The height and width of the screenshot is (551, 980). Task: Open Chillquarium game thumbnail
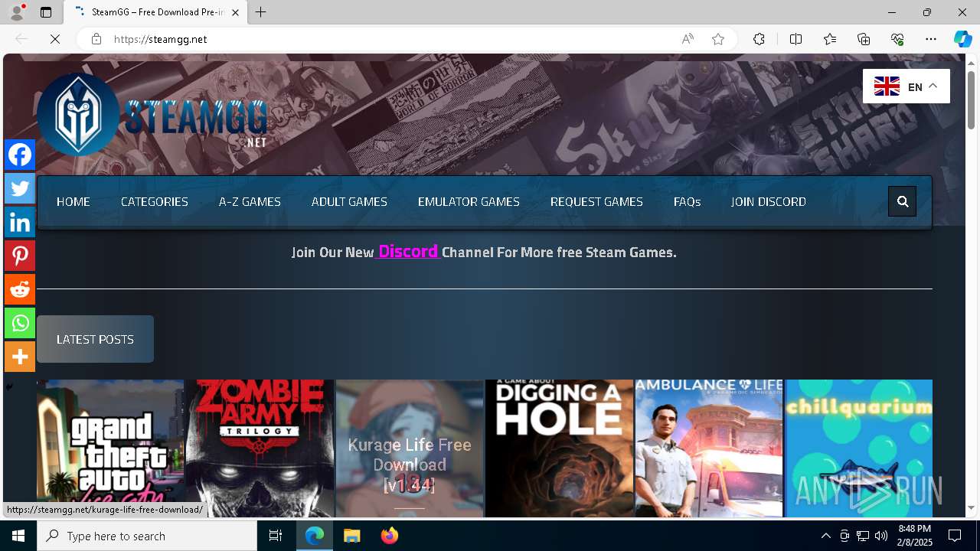click(x=859, y=448)
